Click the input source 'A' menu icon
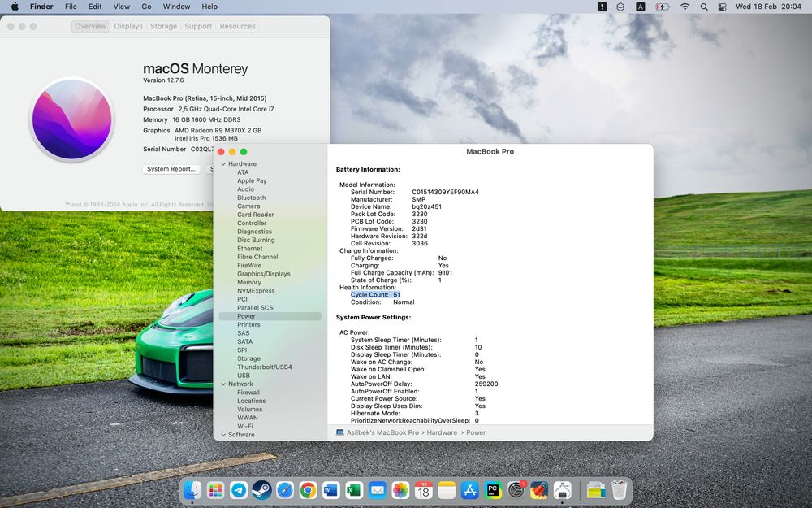This screenshot has width=812, height=508. (641, 7)
